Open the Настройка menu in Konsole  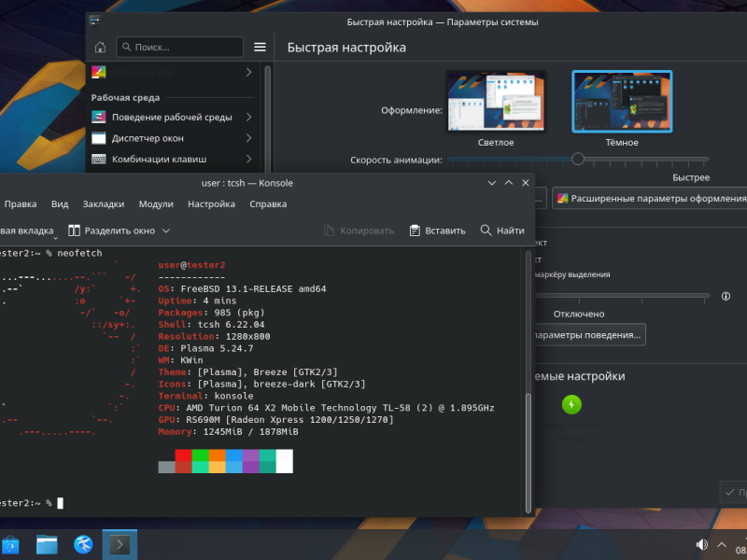coord(211,203)
